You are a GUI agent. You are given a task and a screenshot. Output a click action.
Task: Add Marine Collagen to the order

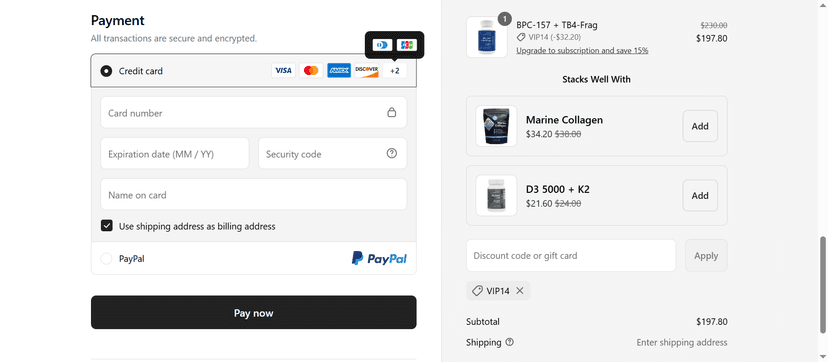(700, 126)
